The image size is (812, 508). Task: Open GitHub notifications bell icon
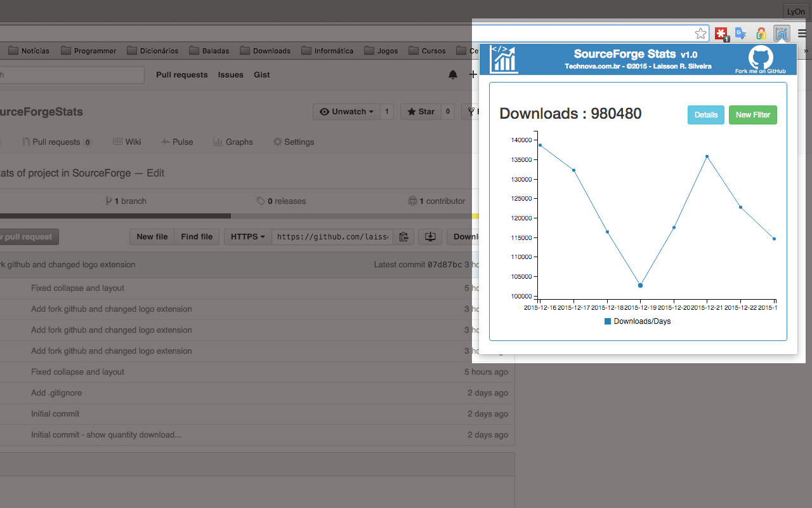453,75
